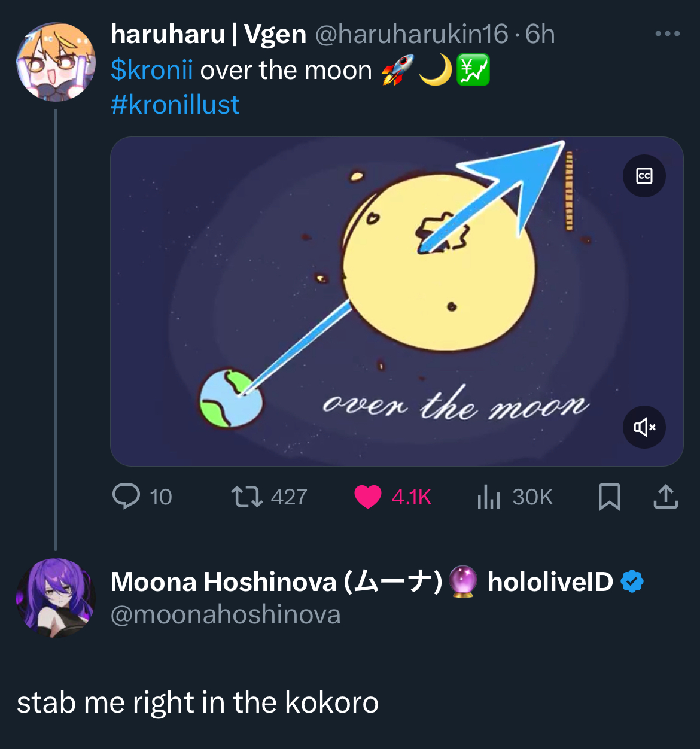Open the three-dot more options menu

point(667,34)
